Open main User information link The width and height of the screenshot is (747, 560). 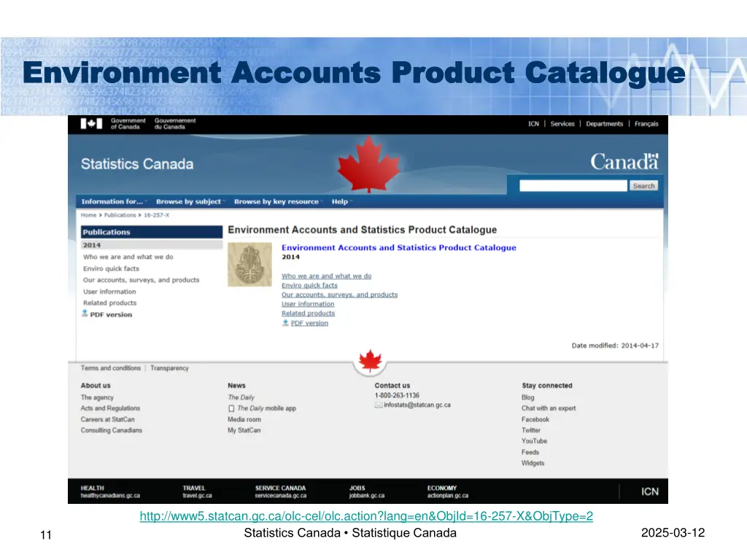pos(308,304)
